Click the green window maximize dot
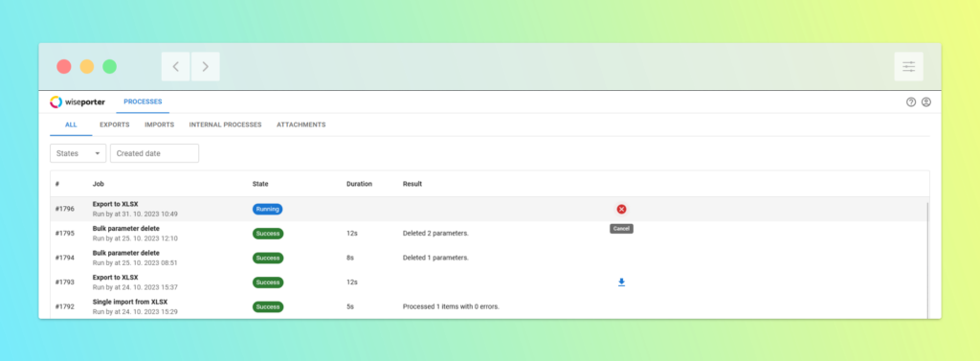Viewport: 980px width, 361px height. point(109,66)
